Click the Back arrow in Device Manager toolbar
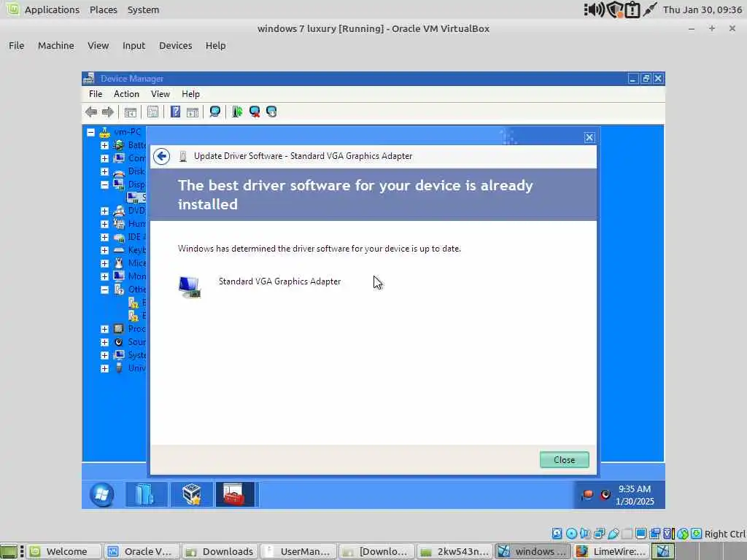This screenshot has width=747, height=560. (x=91, y=112)
